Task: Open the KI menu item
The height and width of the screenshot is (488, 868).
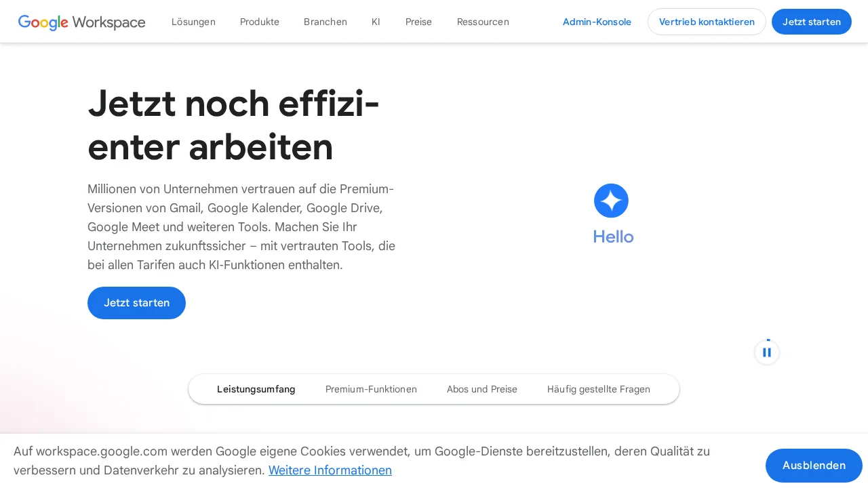Action: (x=376, y=22)
